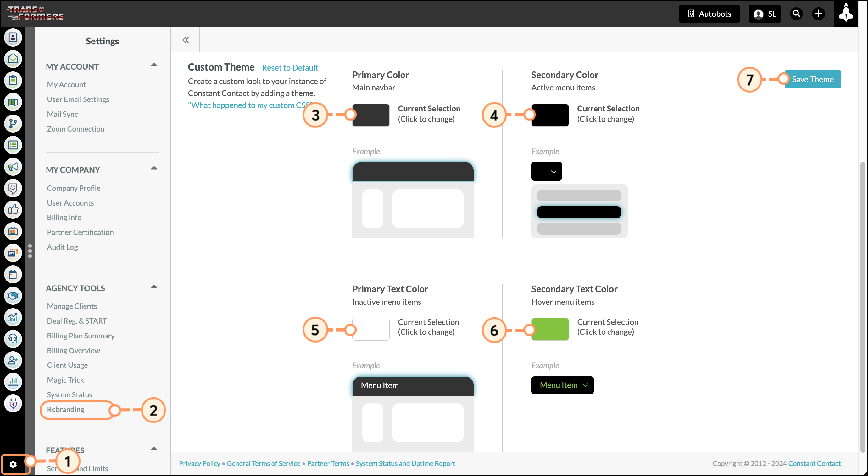Open the SL user menu
868x476 pixels.
pos(765,14)
